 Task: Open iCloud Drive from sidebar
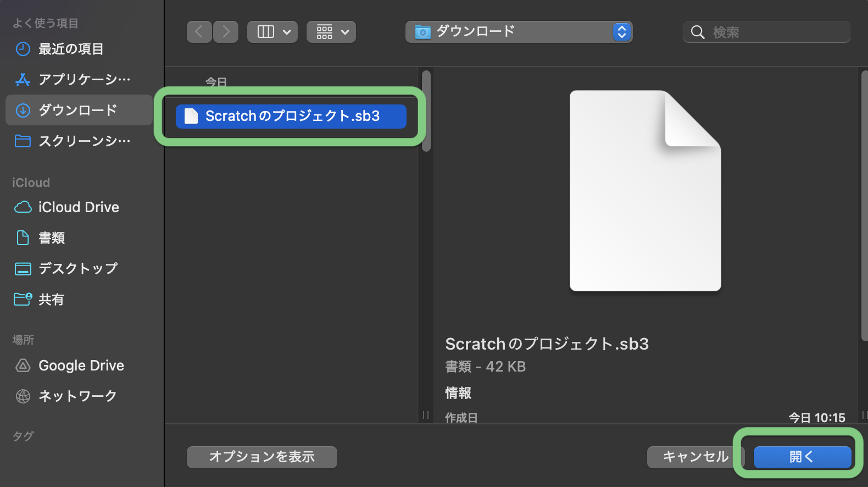[x=79, y=207]
